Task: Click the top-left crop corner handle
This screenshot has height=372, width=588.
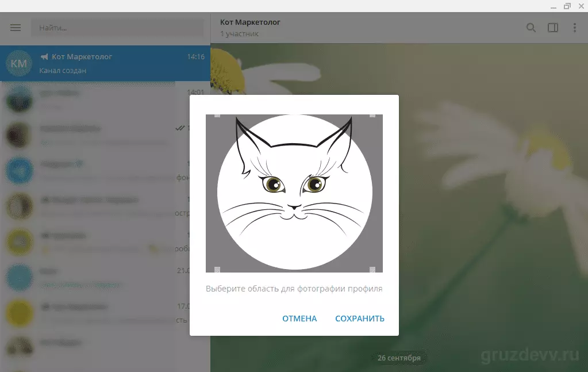Action: [217, 116]
